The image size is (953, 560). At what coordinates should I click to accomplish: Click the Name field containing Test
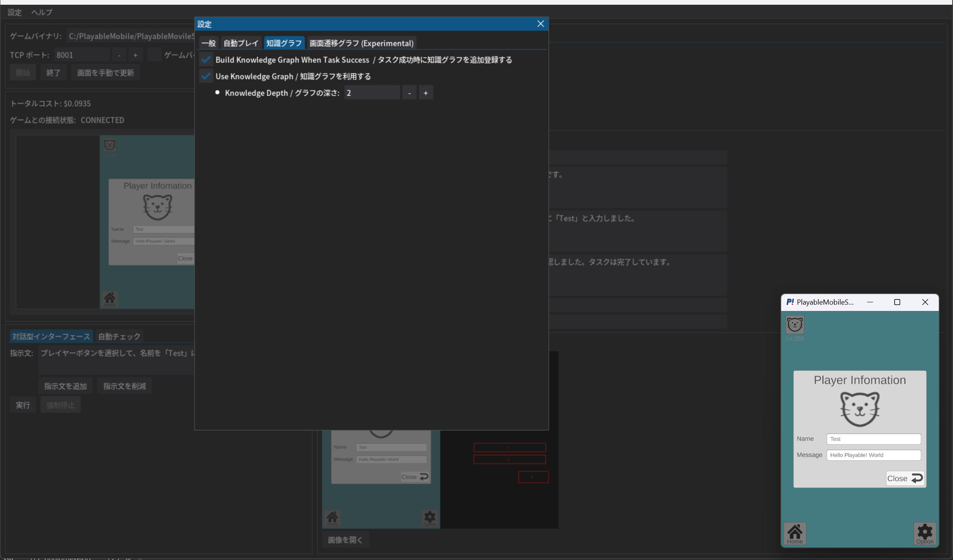(873, 439)
